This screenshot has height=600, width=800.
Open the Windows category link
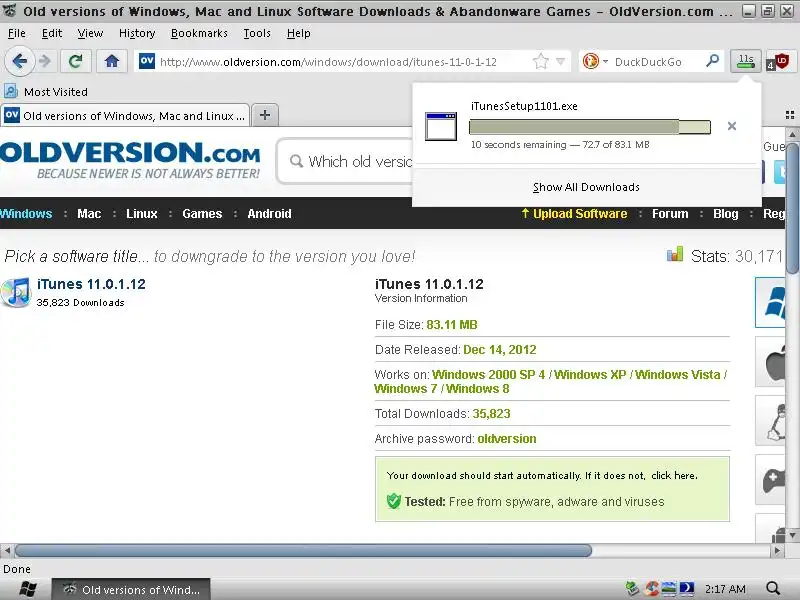click(x=26, y=213)
